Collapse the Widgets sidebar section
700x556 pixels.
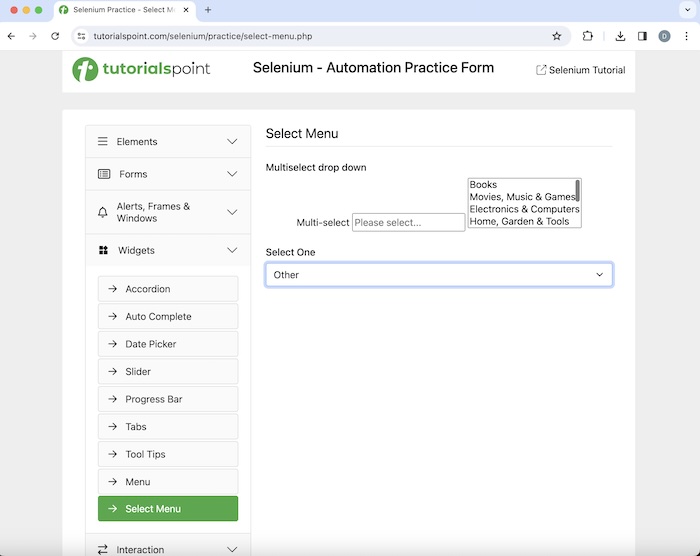pyautogui.click(x=167, y=250)
